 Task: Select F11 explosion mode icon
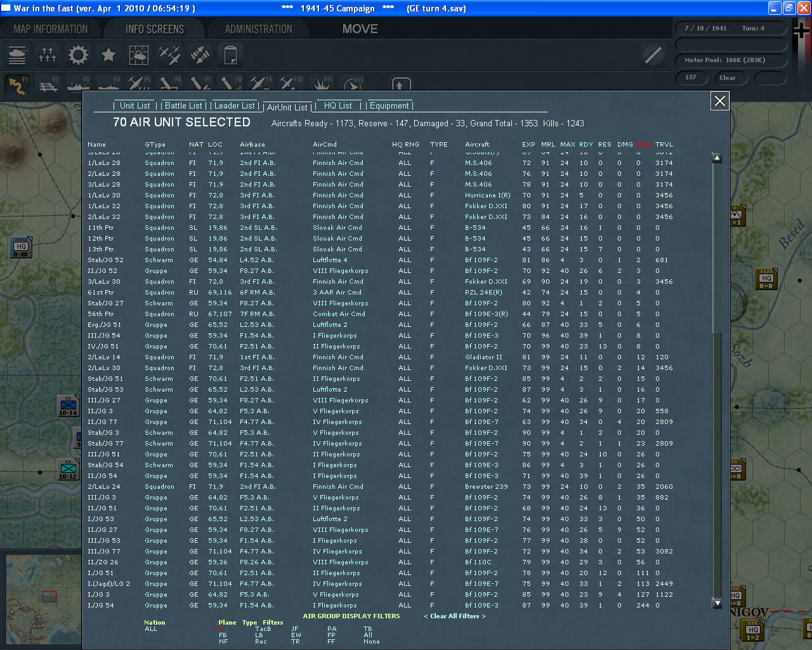point(322,84)
